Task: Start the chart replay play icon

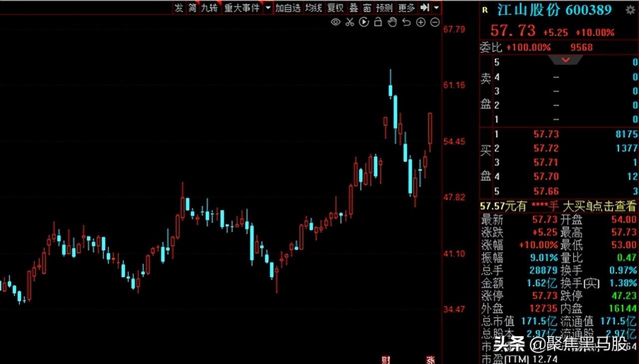Action: click(363, 22)
